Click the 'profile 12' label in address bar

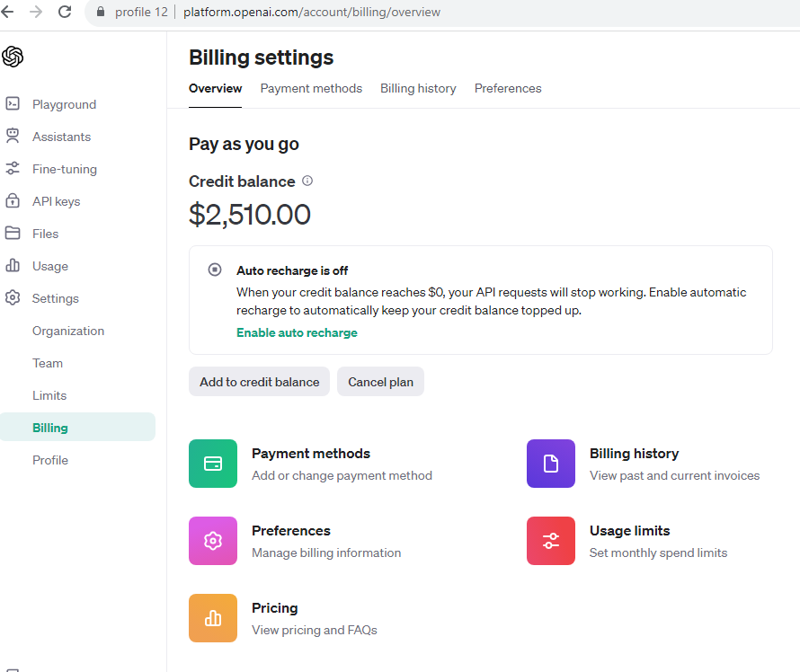141,12
